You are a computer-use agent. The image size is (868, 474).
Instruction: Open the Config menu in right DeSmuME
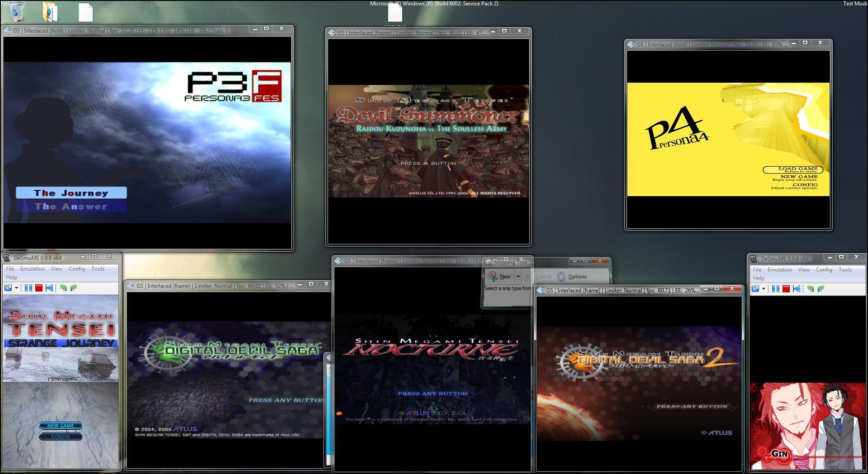coord(824,270)
